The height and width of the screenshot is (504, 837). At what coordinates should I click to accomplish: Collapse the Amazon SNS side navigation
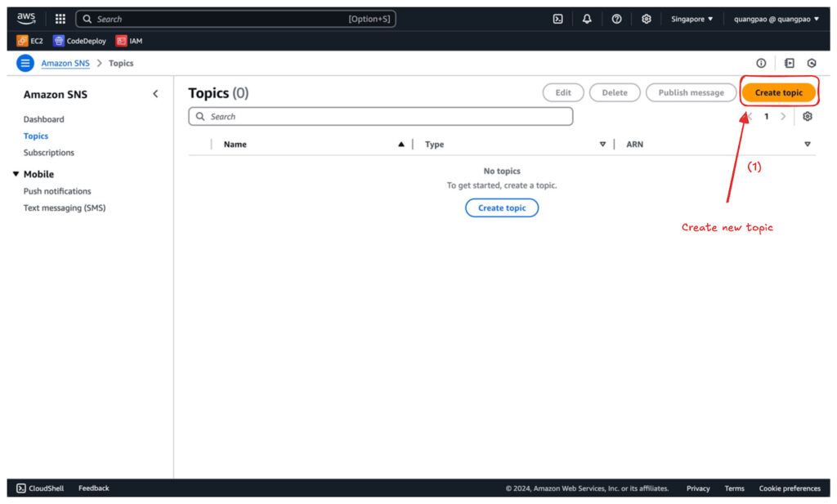coord(155,94)
